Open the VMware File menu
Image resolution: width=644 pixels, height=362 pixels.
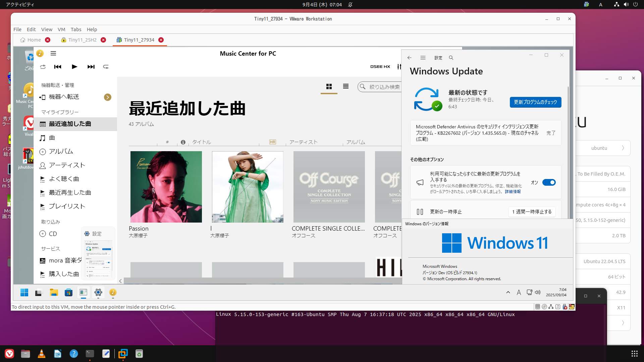click(17, 29)
